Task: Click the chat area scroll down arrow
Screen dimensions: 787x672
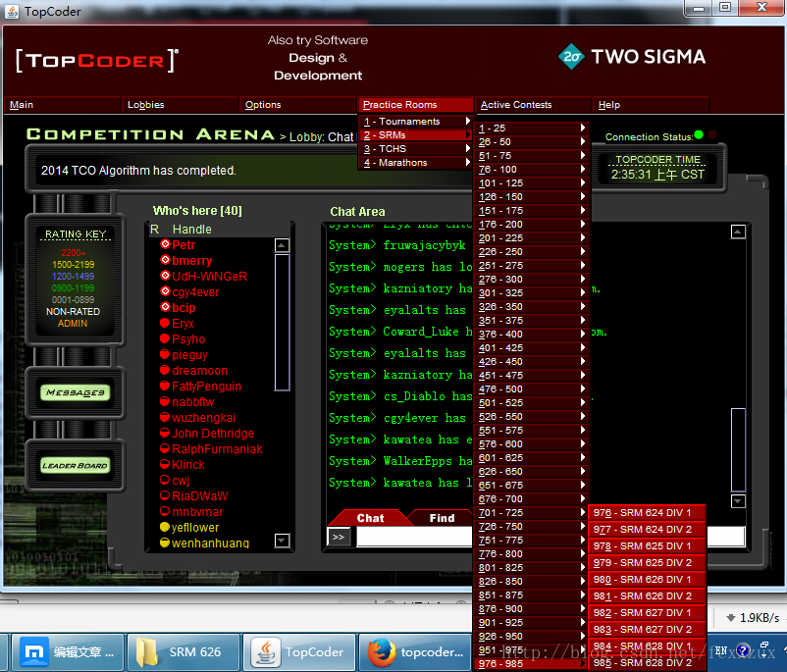Action: click(738, 501)
